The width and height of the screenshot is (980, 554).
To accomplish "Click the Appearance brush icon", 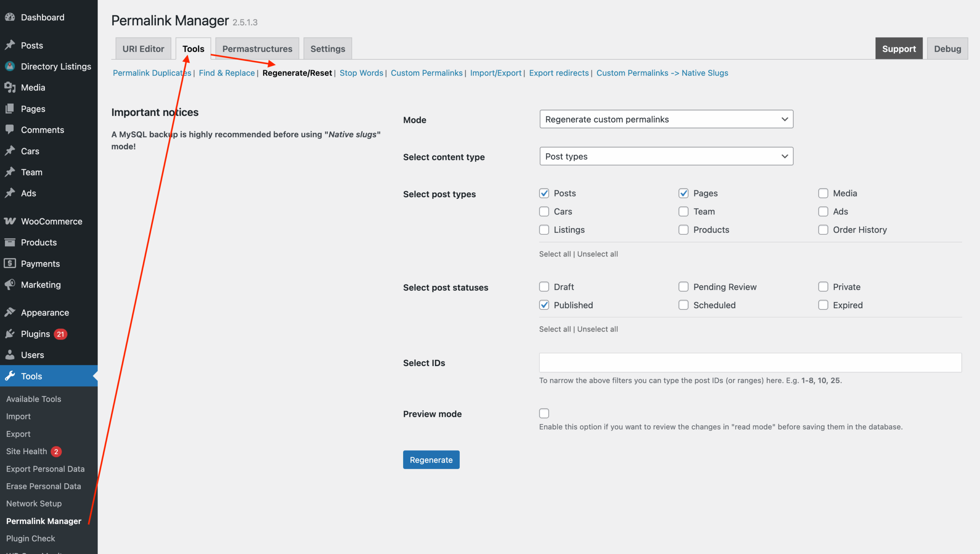I will coord(10,312).
